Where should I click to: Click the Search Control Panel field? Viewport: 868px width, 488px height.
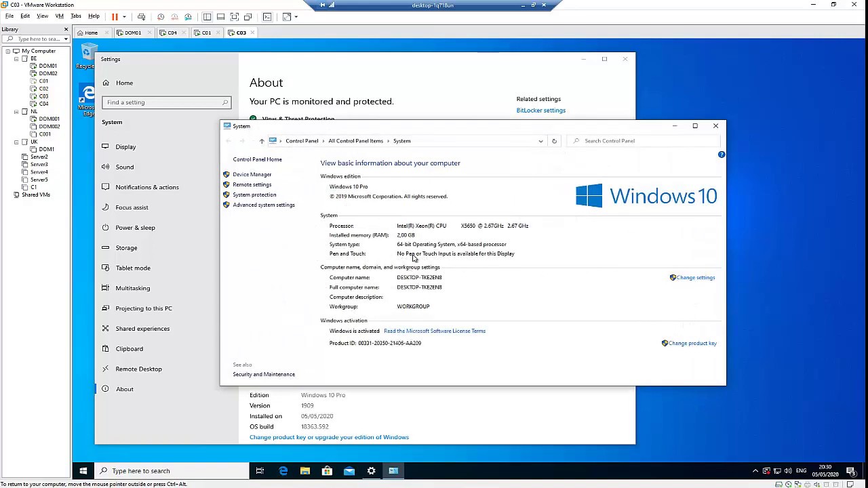tap(643, 141)
